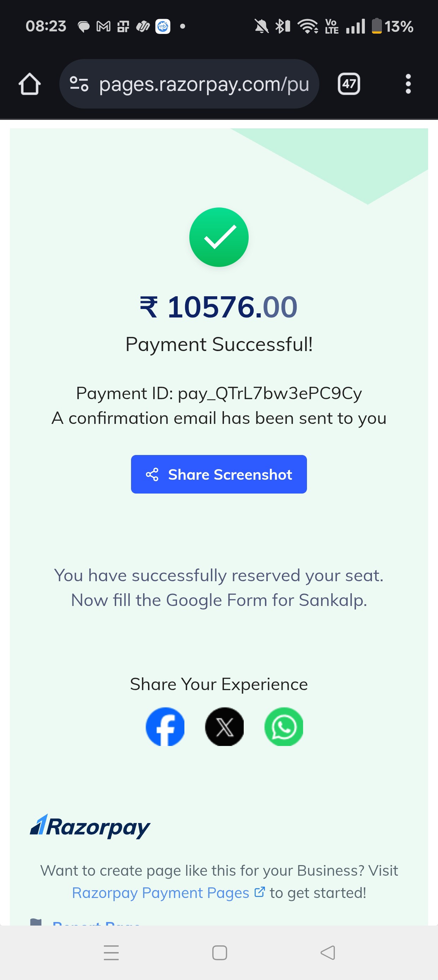The height and width of the screenshot is (980, 438).
Task: Share experience on X
Action: [224, 727]
